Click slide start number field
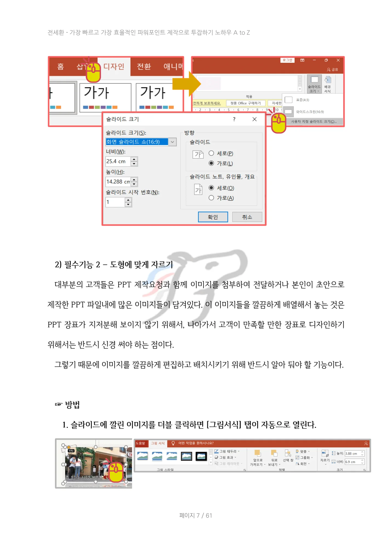 click(115, 202)
